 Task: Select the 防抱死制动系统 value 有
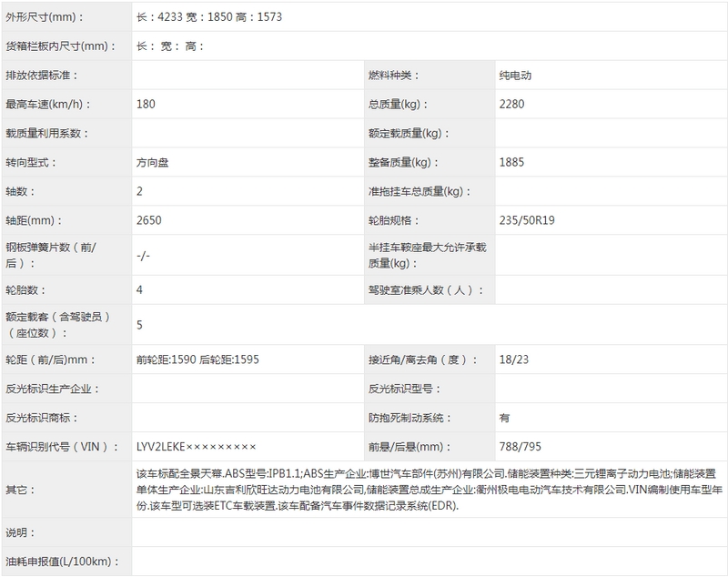[x=505, y=418]
